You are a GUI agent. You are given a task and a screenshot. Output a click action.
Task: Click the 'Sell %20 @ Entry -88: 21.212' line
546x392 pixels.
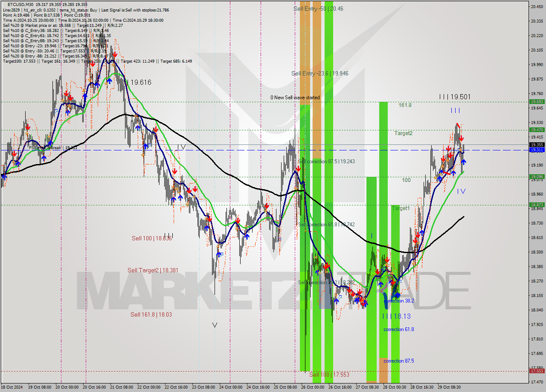coord(55,56)
